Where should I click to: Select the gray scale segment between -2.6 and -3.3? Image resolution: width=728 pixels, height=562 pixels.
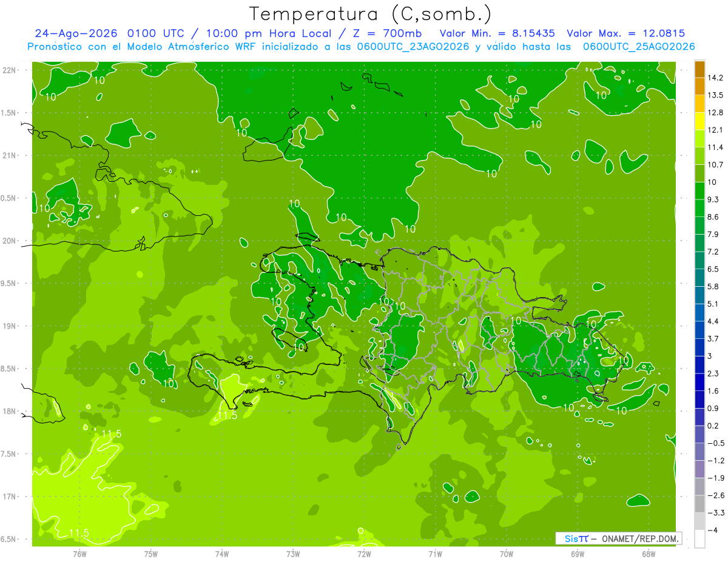pos(699,504)
